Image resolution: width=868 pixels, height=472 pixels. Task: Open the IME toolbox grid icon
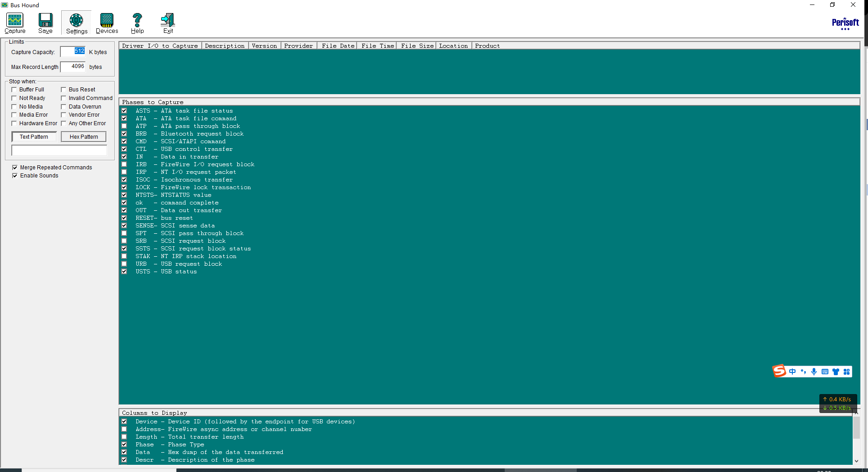[x=846, y=372]
